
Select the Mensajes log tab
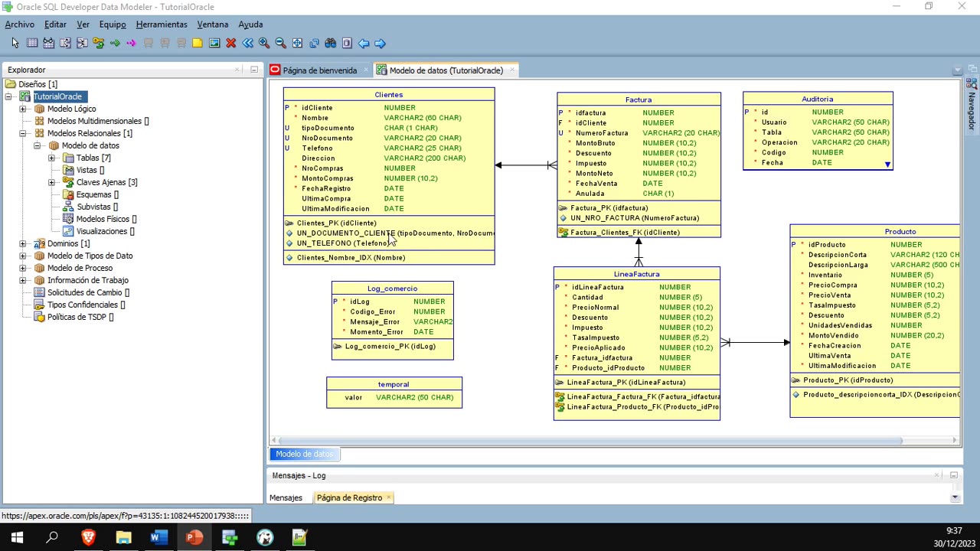click(286, 497)
